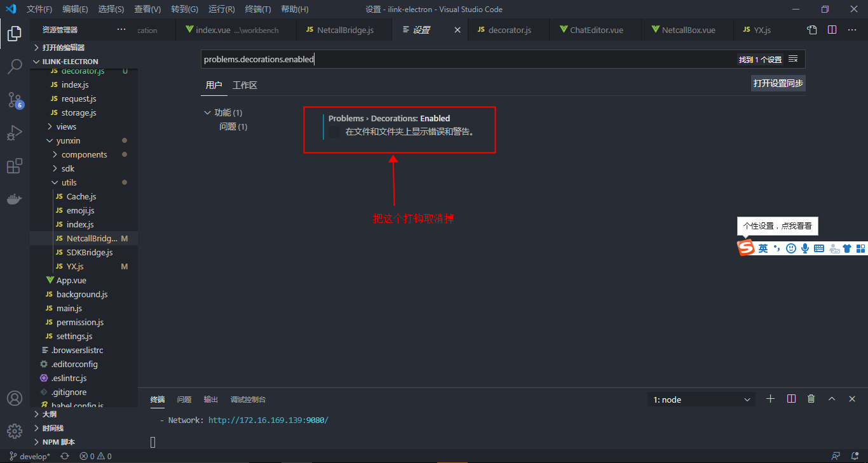Open the Manage gear icon
The image size is (868, 463).
pos(15,431)
